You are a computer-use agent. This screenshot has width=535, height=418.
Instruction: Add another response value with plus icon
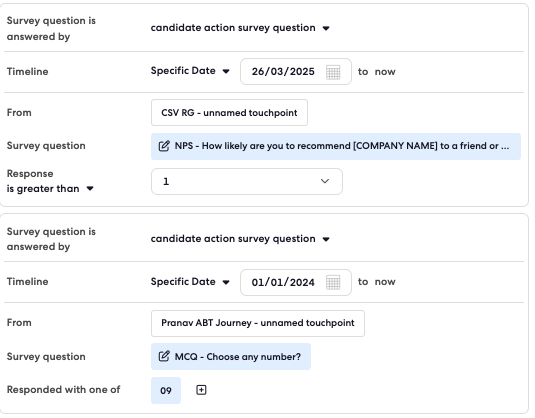point(201,390)
